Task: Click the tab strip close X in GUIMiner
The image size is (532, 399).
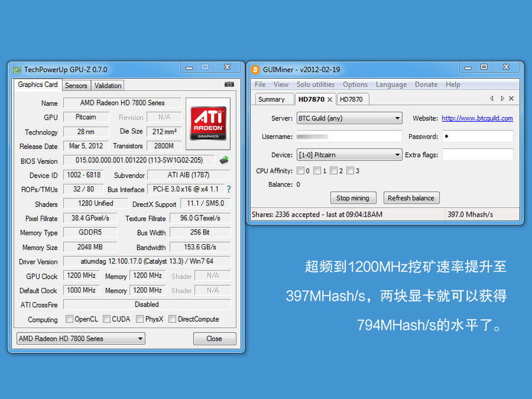Action: [x=511, y=98]
